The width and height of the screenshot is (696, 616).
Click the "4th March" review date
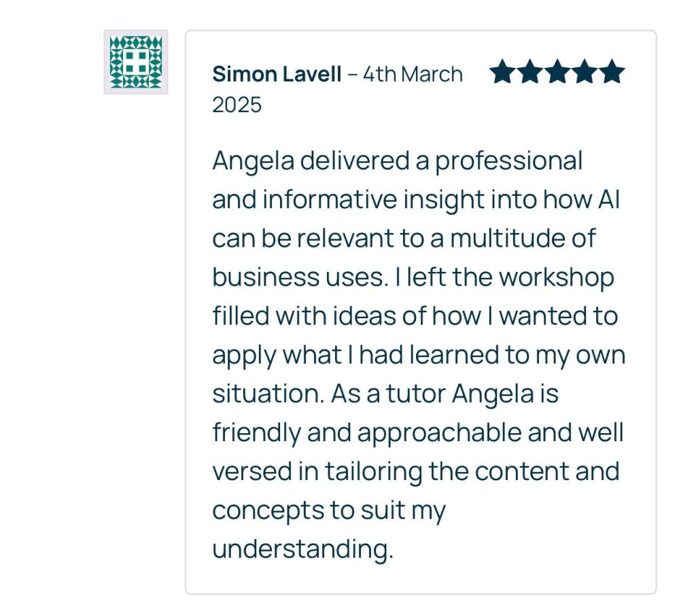click(413, 74)
